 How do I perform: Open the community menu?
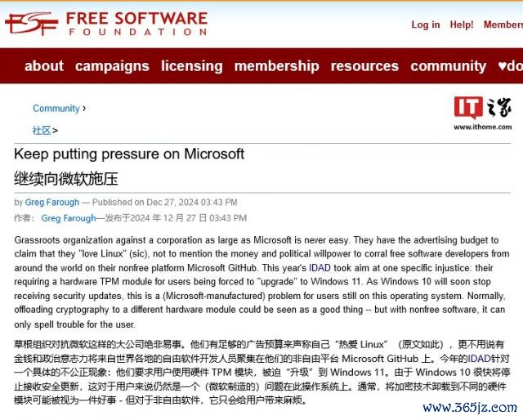coord(449,66)
